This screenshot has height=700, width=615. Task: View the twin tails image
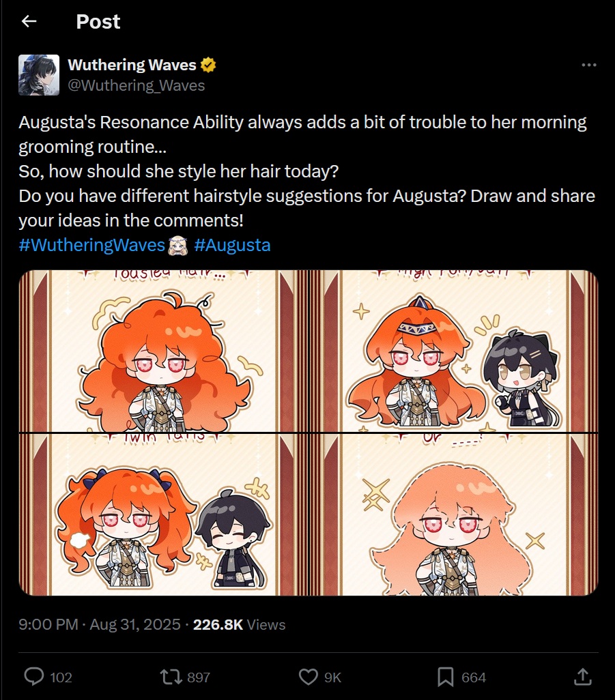163,514
